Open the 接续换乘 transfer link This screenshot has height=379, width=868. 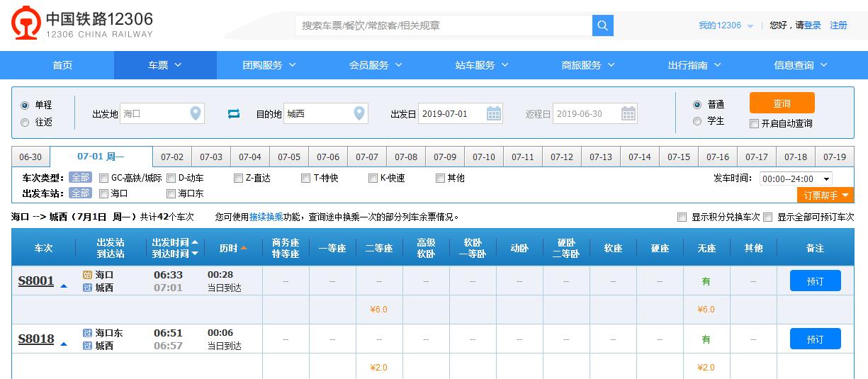coord(265,217)
